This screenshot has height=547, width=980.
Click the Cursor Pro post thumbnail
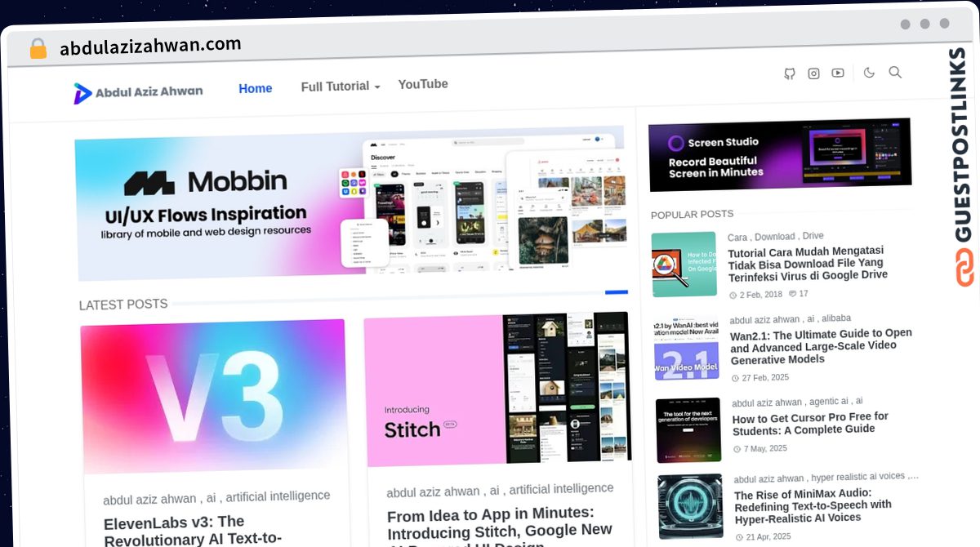point(688,430)
